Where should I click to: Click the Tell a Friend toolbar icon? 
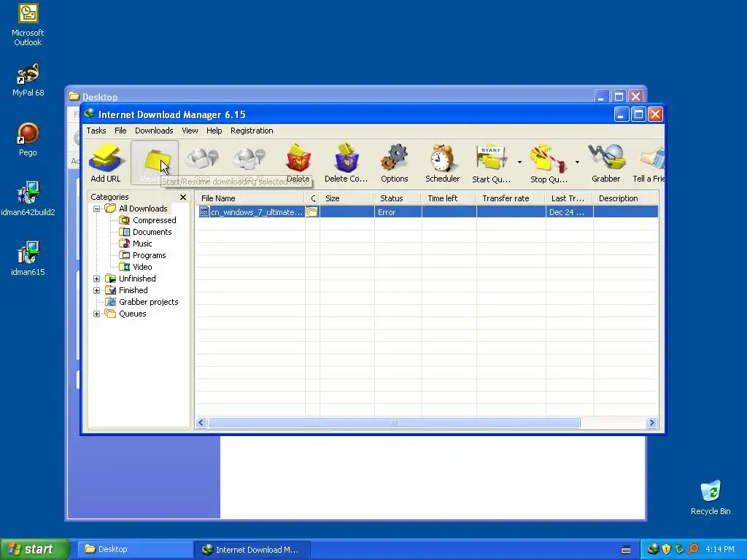(649, 163)
